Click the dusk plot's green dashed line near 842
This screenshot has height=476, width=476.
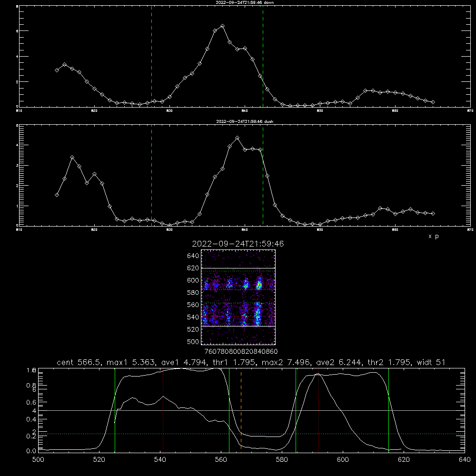263,175
